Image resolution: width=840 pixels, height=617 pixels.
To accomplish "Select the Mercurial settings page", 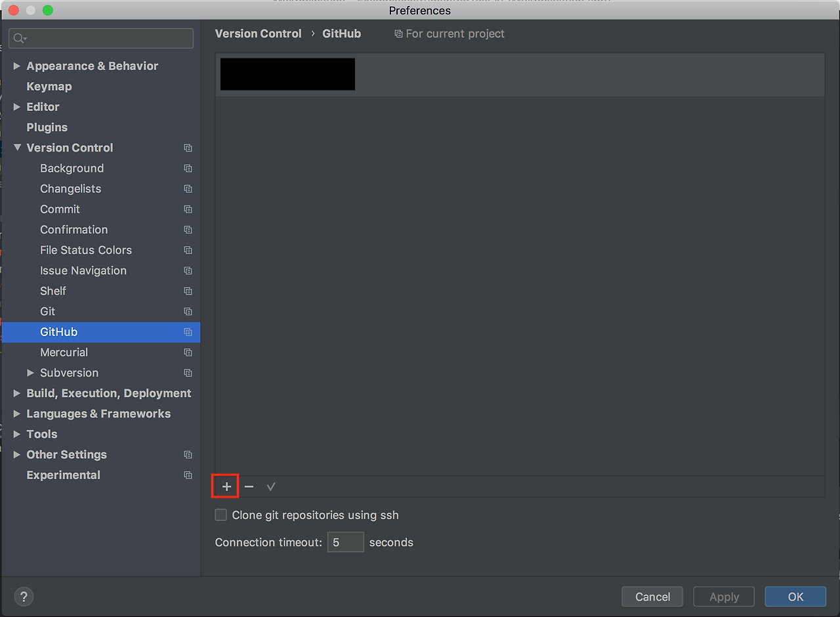I will tap(64, 352).
